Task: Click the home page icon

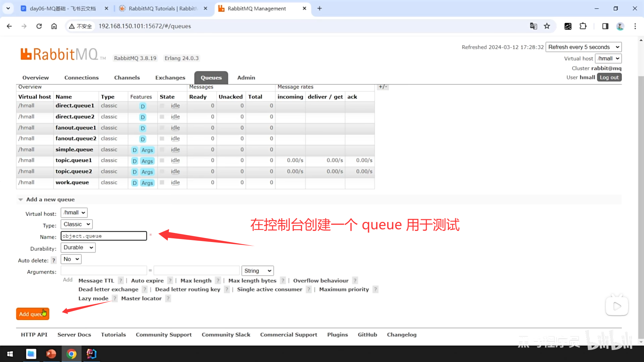Action: click(x=54, y=26)
